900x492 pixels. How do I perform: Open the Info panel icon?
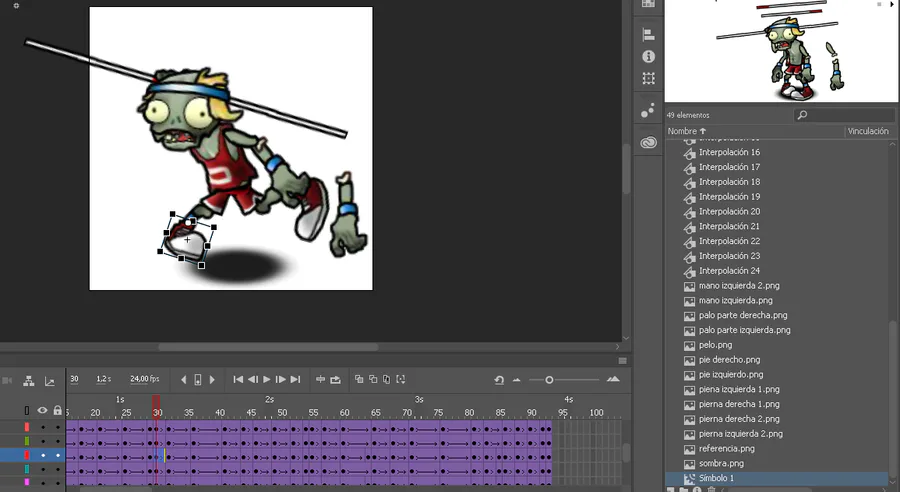tap(649, 56)
